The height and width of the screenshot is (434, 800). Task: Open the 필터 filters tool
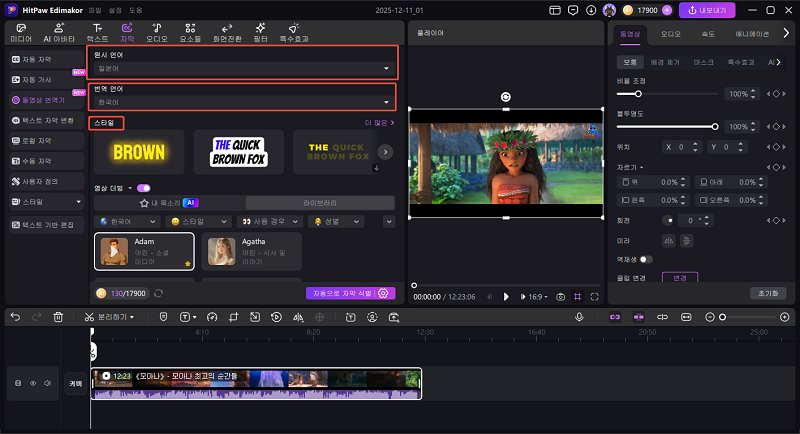(x=260, y=33)
